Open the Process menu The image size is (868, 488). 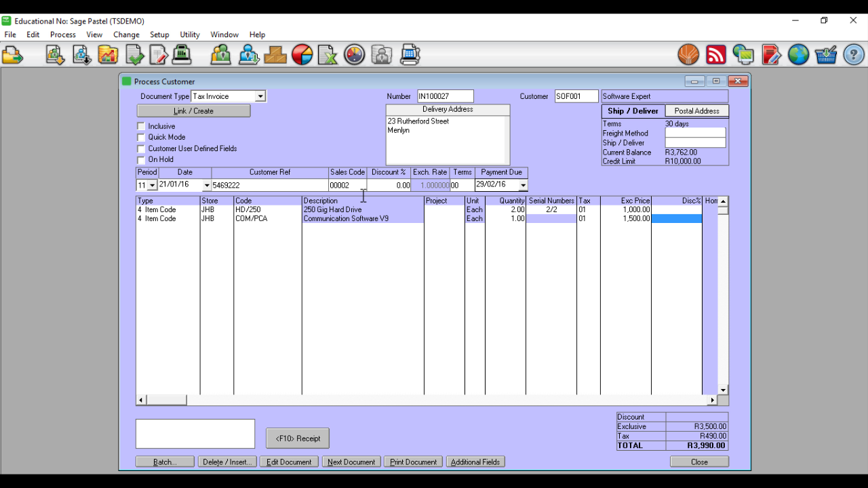coord(62,35)
